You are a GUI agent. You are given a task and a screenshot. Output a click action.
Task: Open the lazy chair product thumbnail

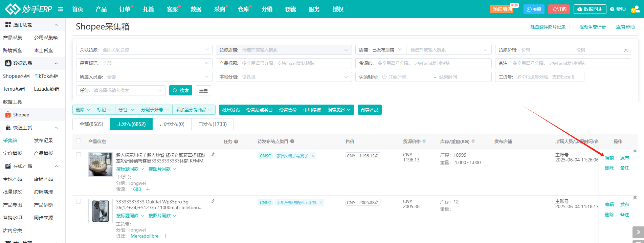101,164
